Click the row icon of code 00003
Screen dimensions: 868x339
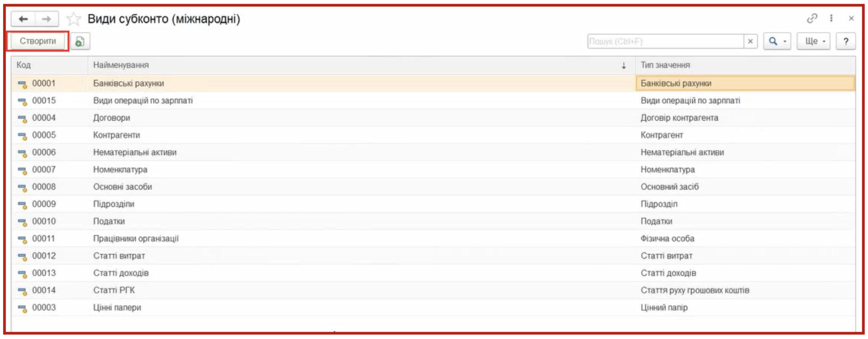pos(22,308)
